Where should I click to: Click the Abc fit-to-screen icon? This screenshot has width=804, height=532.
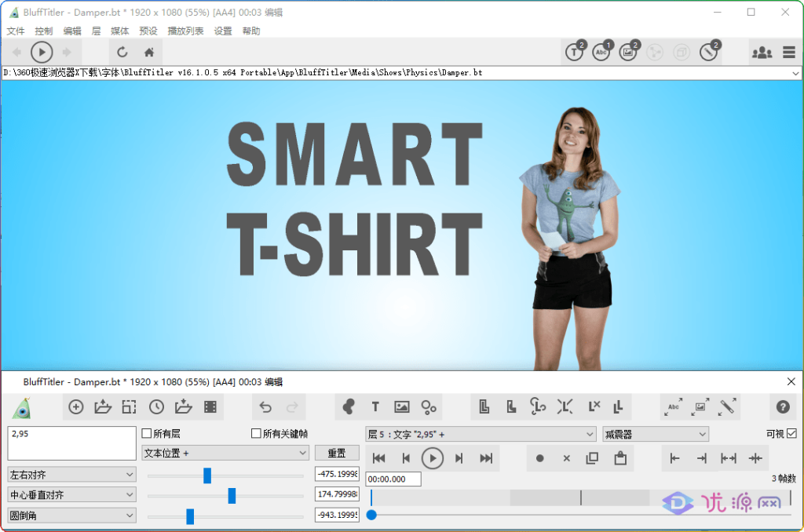tap(673, 406)
